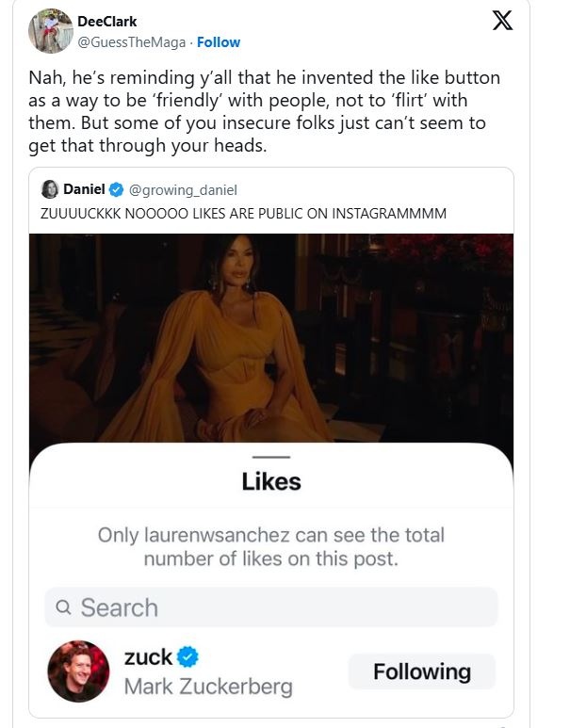Open zuck's profile picture
This screenshot has width=570, height=728.
pos(78,671)
